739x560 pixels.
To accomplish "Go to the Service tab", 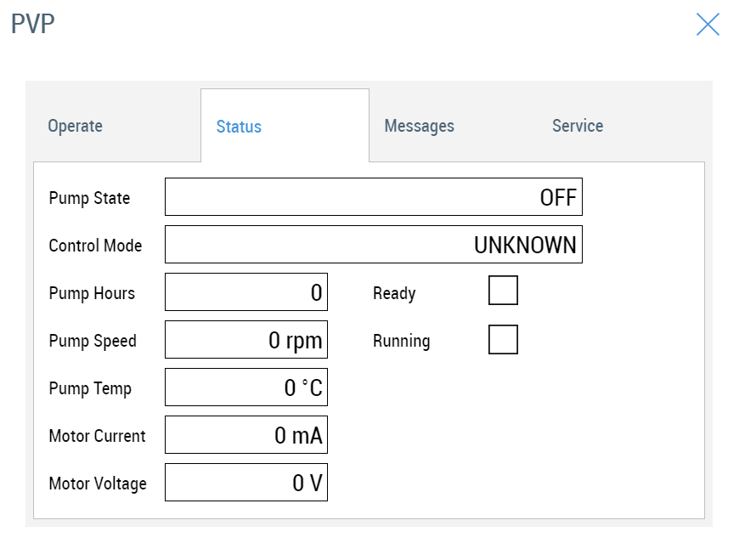I will click(577, 126).
